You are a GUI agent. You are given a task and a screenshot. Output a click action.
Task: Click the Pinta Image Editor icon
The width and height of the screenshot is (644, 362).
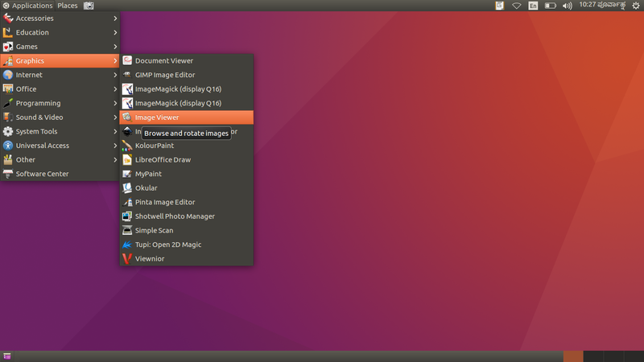tap(127, 203)
